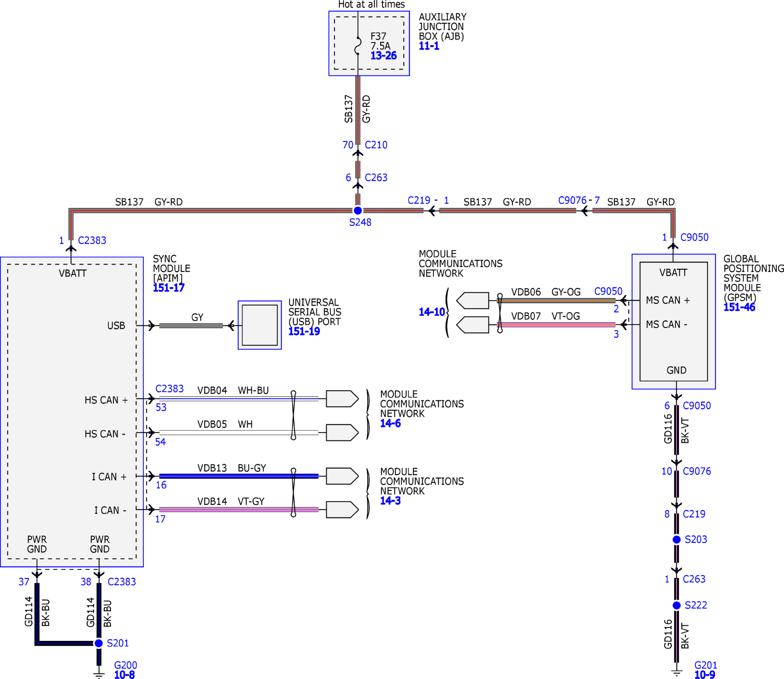Open the 151-19 USB port reference
Viewport: 784px width, 679px height.
pos(304,331)
